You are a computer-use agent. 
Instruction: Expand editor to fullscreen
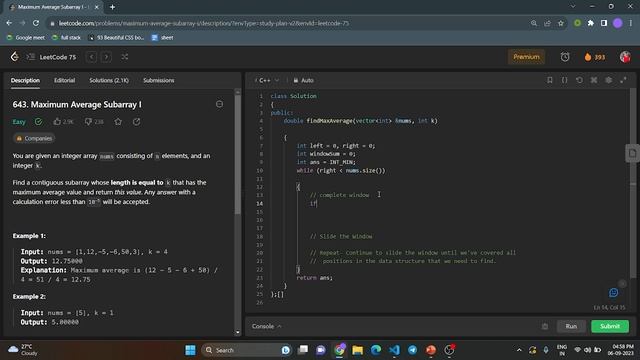(x=623, y=80)
